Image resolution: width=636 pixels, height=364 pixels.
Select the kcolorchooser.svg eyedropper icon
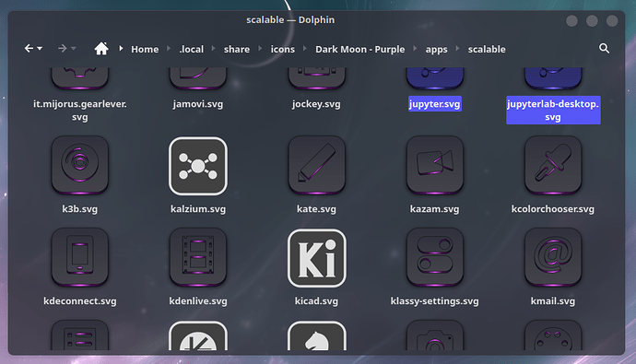coord(553,165)
